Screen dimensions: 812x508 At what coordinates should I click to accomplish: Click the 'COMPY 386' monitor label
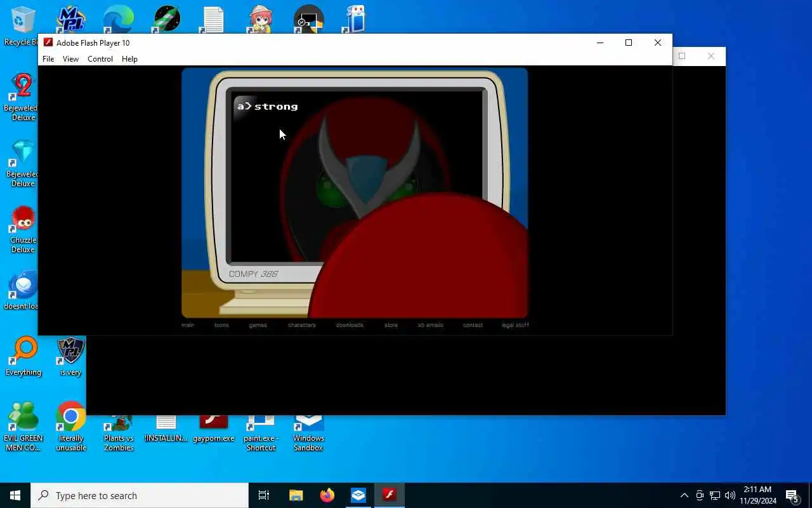coord(253,274)
